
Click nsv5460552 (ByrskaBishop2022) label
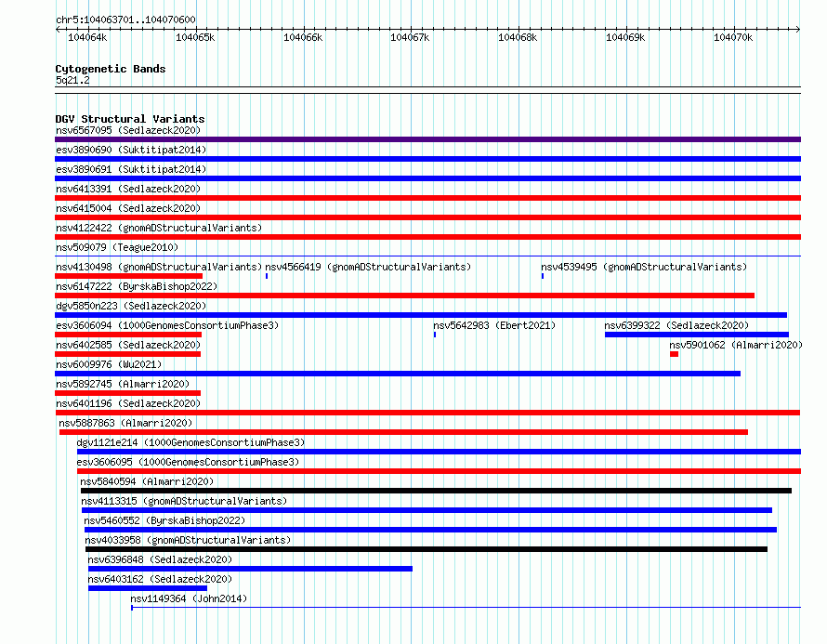point(165,520)
